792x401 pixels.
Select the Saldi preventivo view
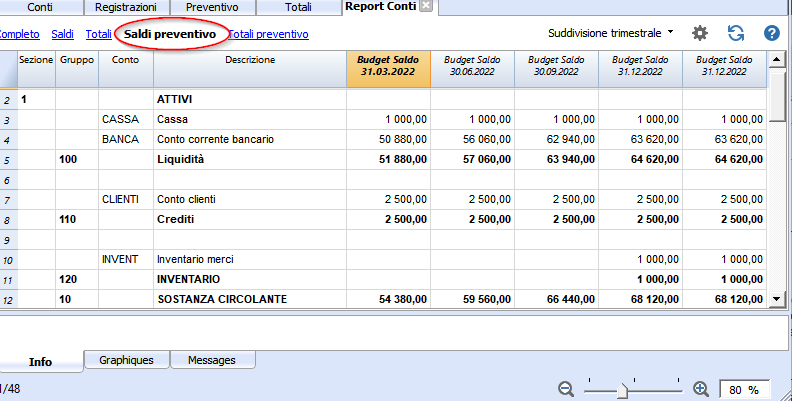[170, 34]
